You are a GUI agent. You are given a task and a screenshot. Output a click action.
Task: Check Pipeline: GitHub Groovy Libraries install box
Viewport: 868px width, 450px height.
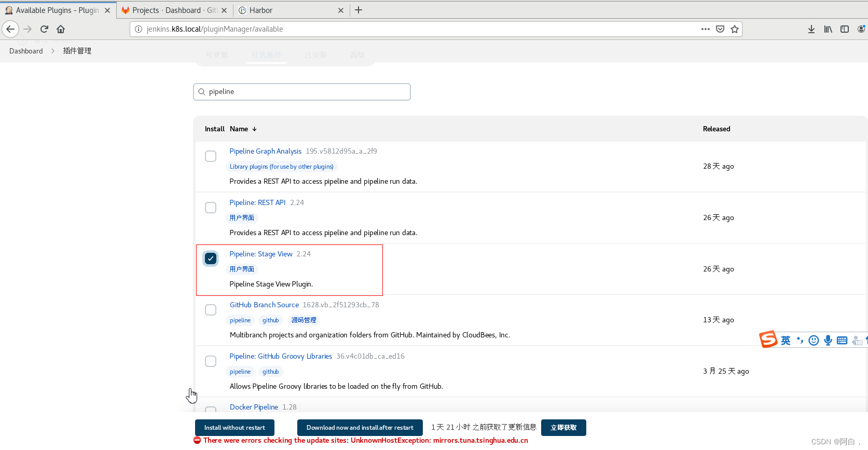(x=211, y=361)
